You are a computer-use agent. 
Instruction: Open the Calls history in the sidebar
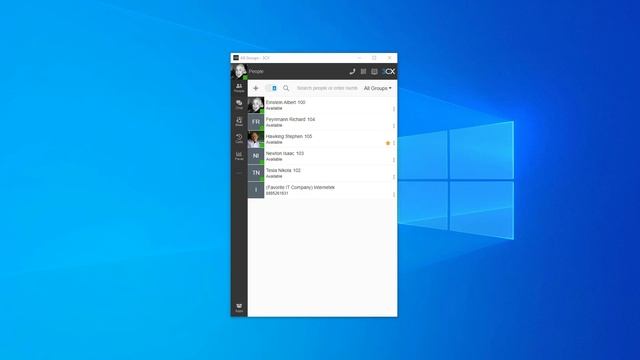point(239,139)
